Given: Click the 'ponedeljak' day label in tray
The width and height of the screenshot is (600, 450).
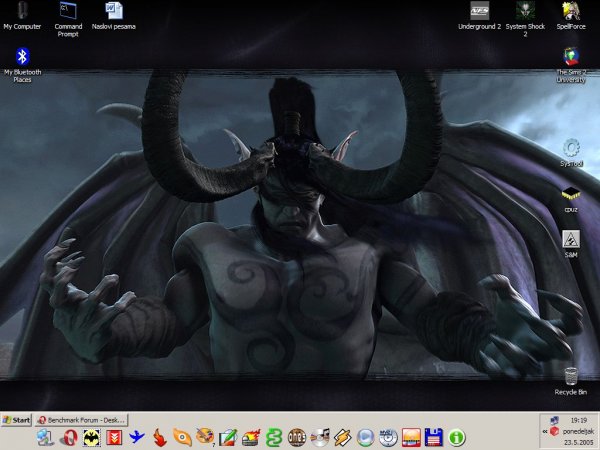Looking at the screenshot, I should point(578,431).
